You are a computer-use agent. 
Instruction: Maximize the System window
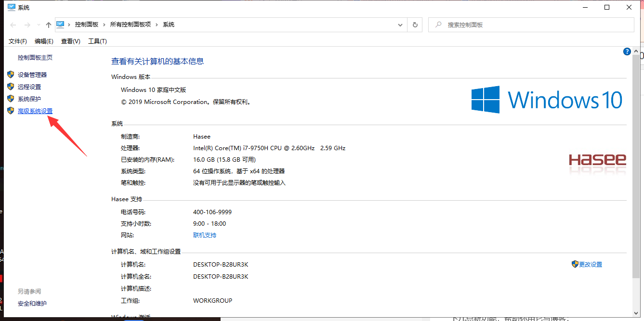(x=607, y=7)
